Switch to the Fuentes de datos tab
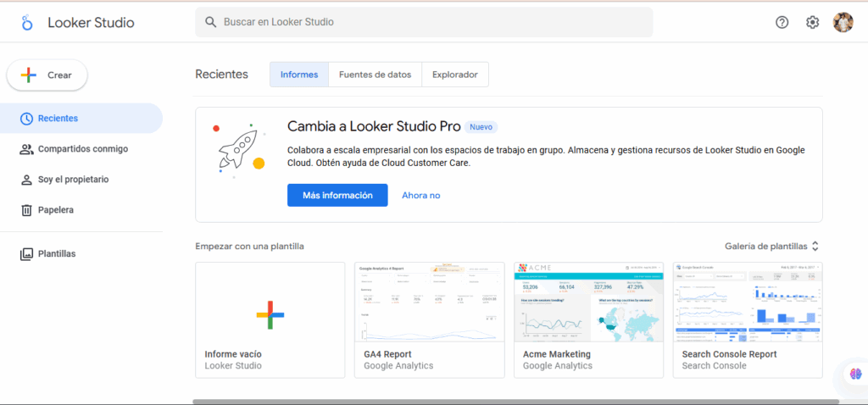The height and width of the screenshot is (405, 868). click(x=376, y=75)
